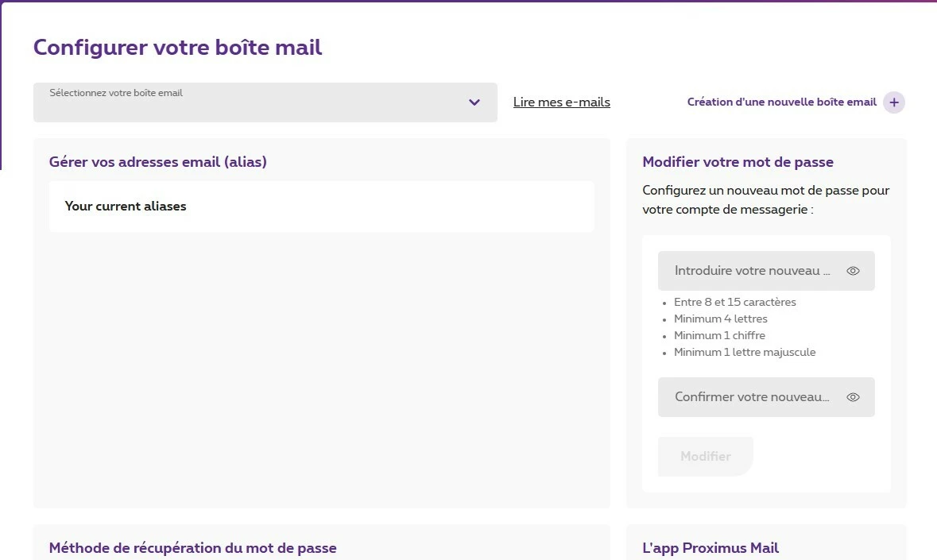The image size is (937, 560).
Task: Select the "L'app Proximus Mail" section heading
Action: pyautogui.click(x=710, y=548)
